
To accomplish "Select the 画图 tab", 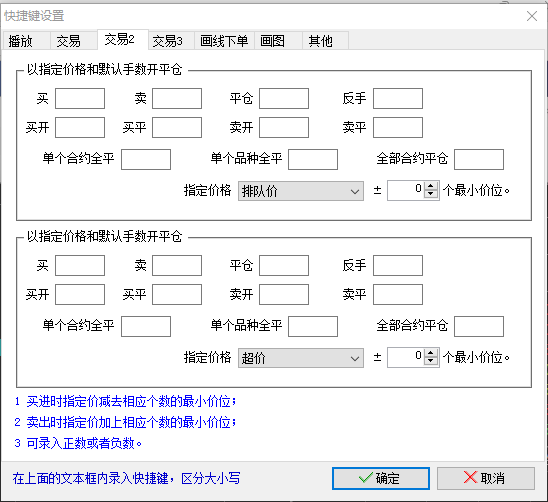I will (x=278, y=41).
